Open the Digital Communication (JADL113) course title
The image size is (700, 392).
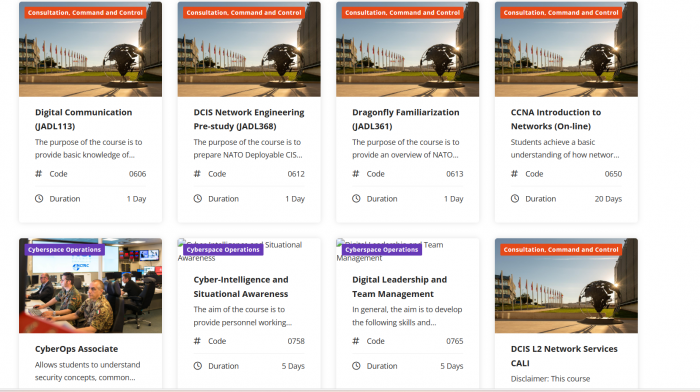point(83,119)
